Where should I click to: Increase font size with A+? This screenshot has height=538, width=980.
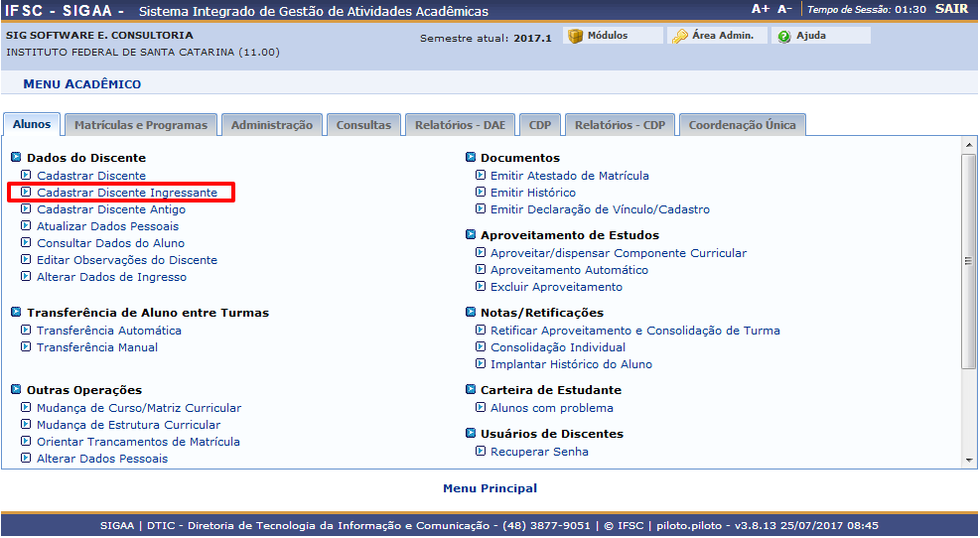click(761, 9)
